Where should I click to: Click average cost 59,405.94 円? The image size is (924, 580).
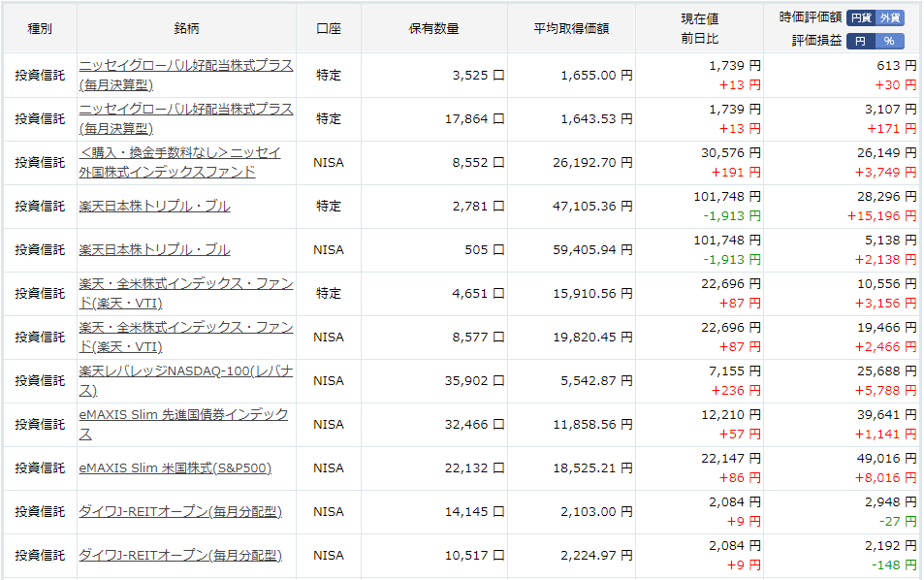point(592,249)
